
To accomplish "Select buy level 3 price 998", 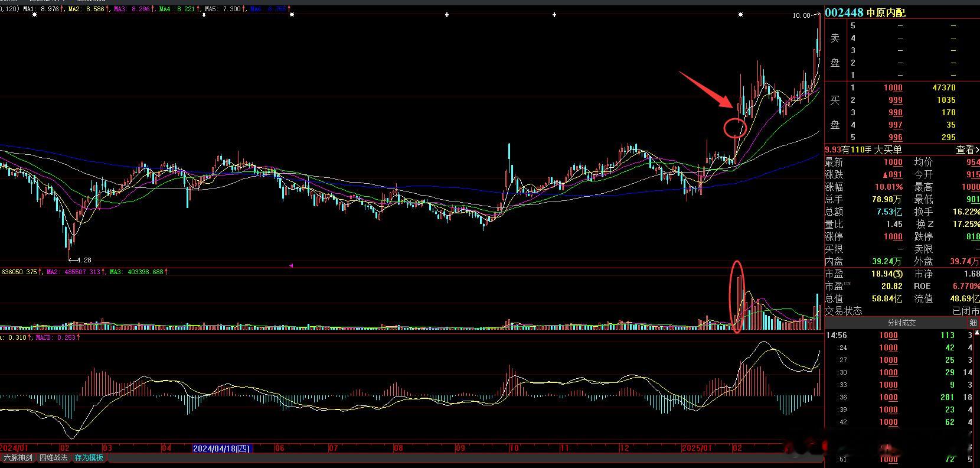I will pyautogui.click(x=895, y=112).
